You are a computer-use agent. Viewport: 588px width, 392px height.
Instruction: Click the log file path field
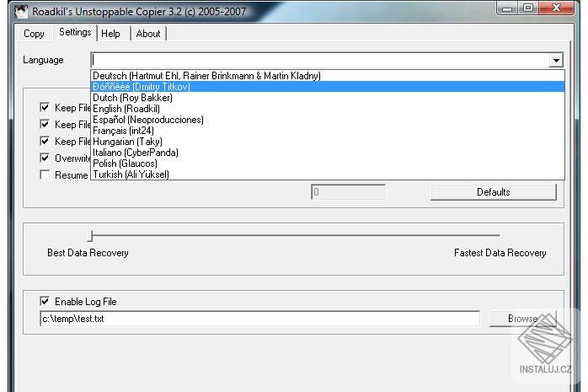point(259,319)
